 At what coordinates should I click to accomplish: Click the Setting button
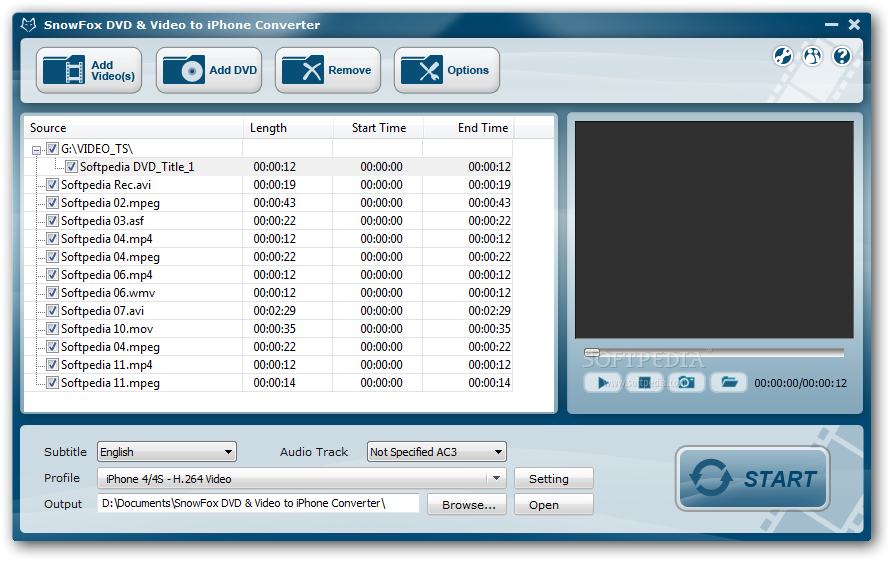(x=553, y=479)
